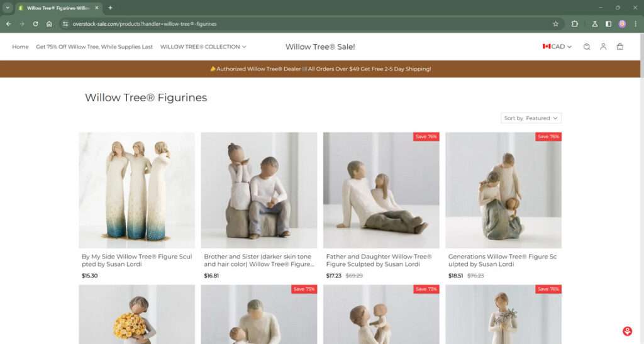Open the browser extensions puzzle icon
644x344 pixels.
click(x=575, y=24)
